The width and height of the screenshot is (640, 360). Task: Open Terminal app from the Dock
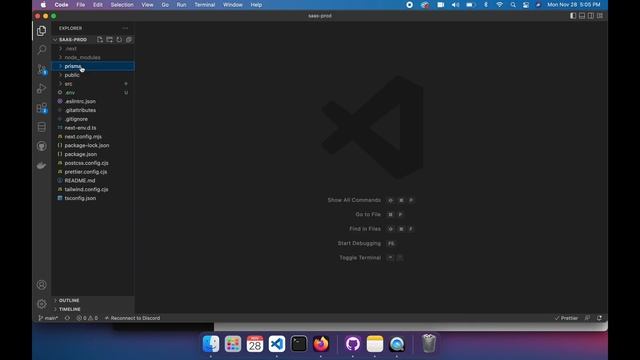click(x=299, y=344)
